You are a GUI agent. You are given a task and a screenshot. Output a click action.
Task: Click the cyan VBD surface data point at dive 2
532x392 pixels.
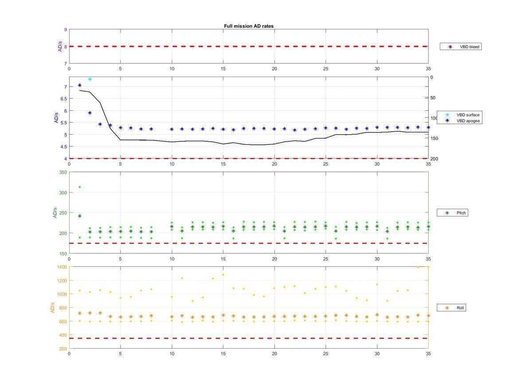pos(90,79)
